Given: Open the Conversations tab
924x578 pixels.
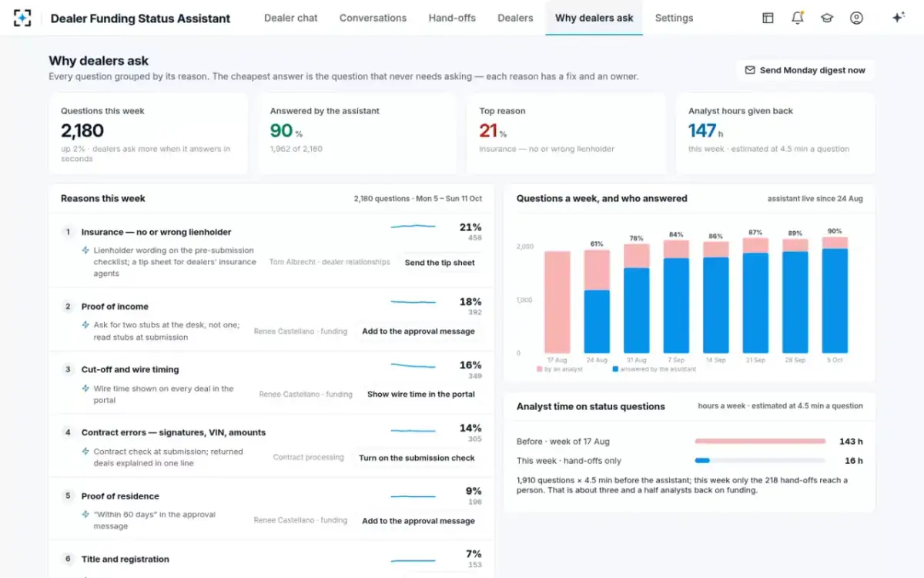Looking at the screenshot, I should (373, 18).
